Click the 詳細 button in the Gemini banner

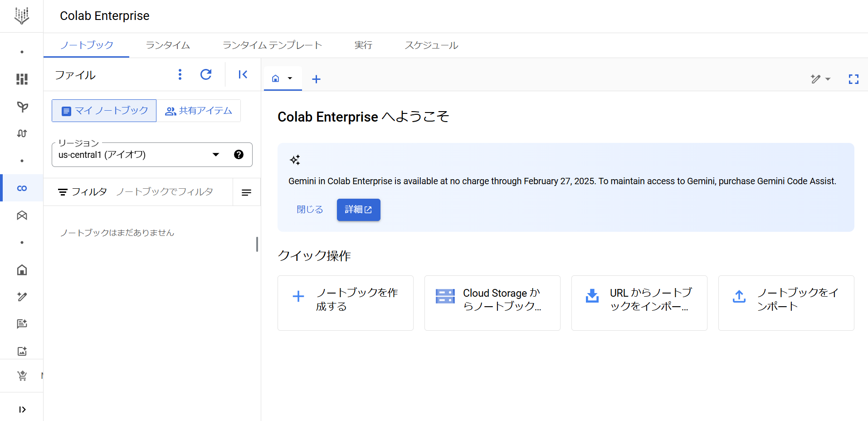click(x=358, y=210)
